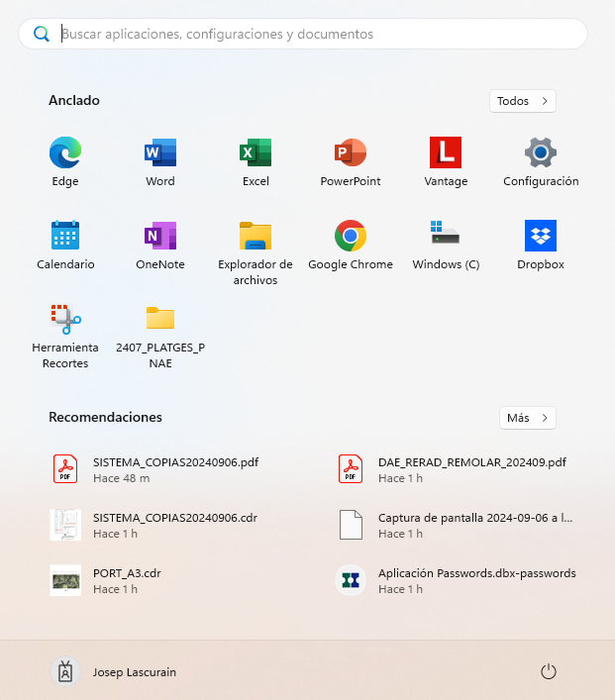The width and height of the screenshot is (615, 700).
Task: Click the power button icon
Action: point(549,672)
